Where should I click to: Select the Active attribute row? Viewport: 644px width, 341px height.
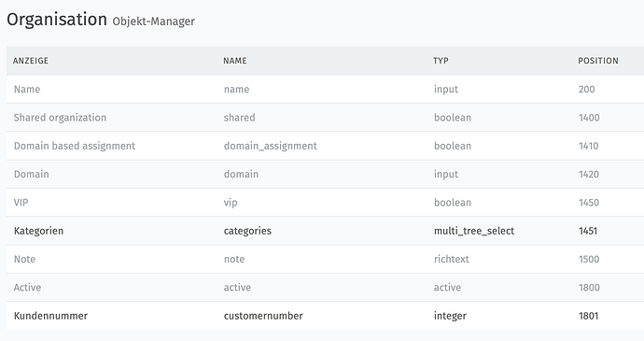pos(326,288)
